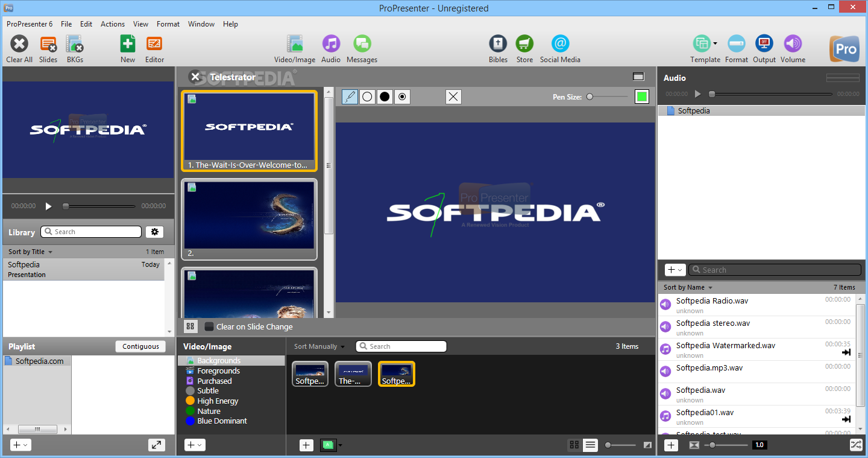Open the Sort Manually dropdown
This screenshot has width=868, height=458.
click(x=319, y=346)
